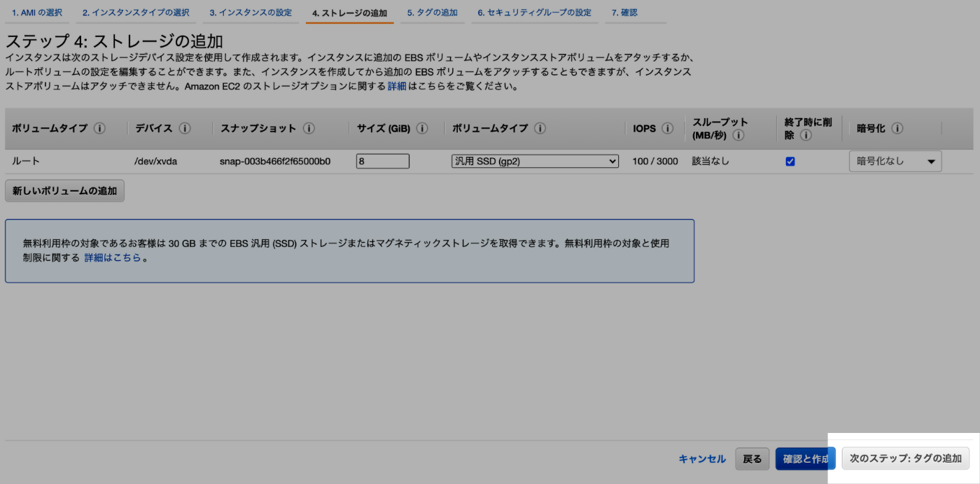Image resolution: width=980 pixels, height=484 pixels.
Task: Click the size (GiB) input field
Action: (383, 162)
